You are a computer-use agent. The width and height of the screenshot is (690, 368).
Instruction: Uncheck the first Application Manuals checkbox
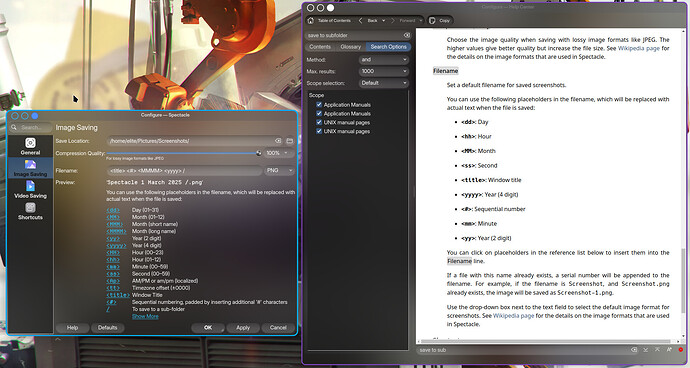[x=319, y=105]
